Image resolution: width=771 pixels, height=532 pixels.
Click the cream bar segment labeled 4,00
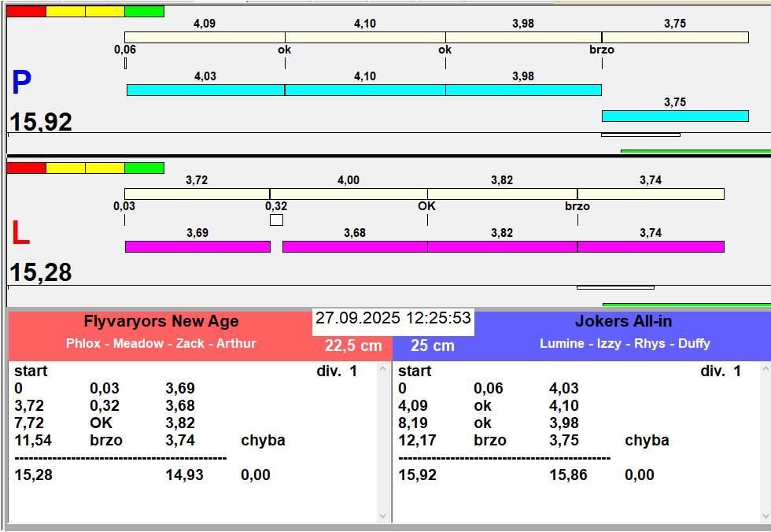pyautogui.click(x=349, y=194)
